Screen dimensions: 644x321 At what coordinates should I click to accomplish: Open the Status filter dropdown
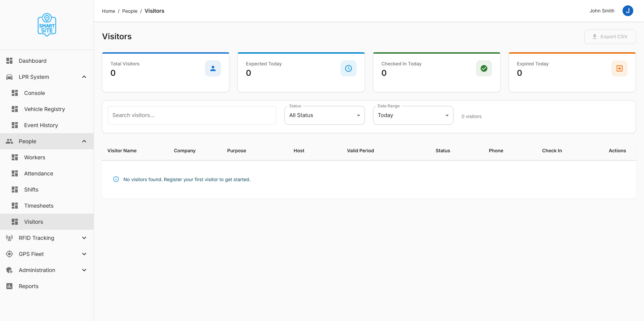tap(324, 115)
